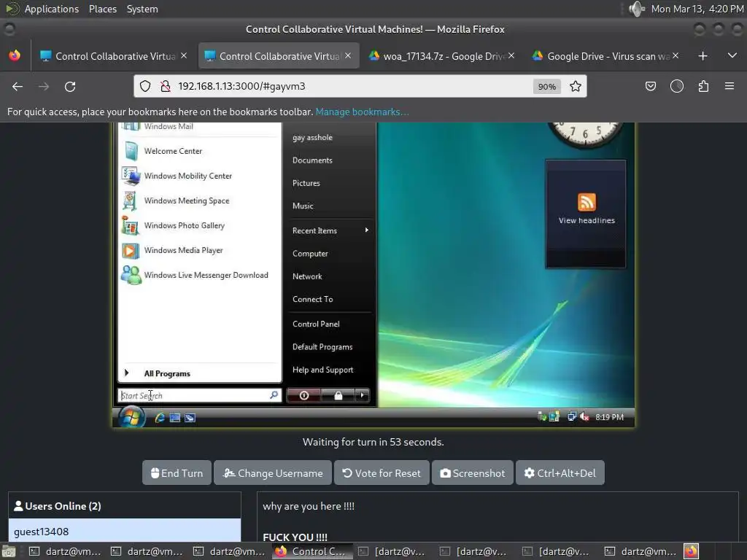Open Music in Vista Start menu
Image resolution: width=747 pixels, height=560 pixels.
[303, 206]
